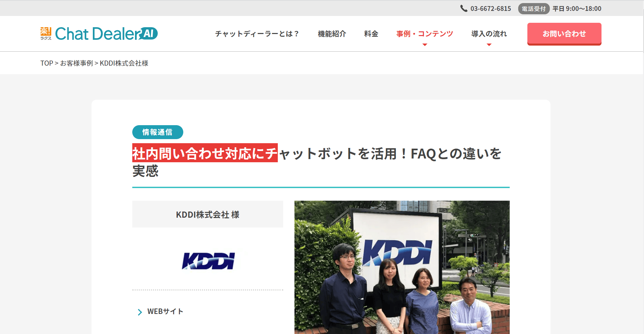Open the WEBサイト link

coord(165,312)
